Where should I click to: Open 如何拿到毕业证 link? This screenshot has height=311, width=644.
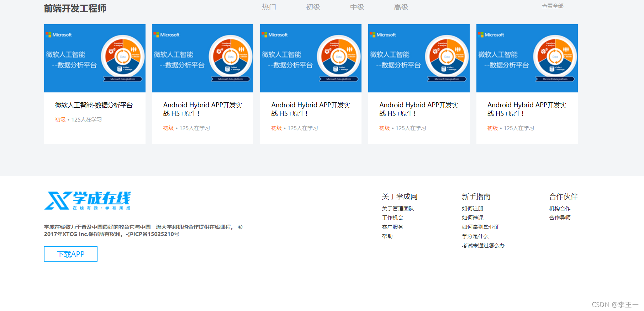481,227
